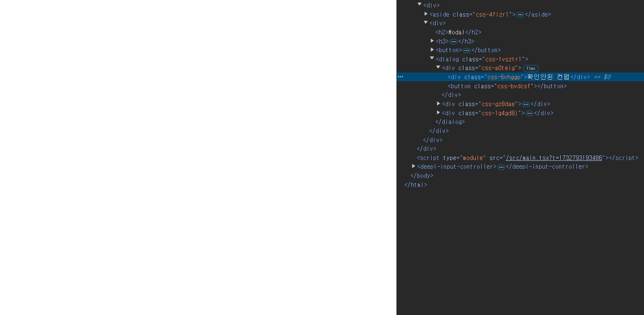Click the ellipsis badge in the css-1g4gd8j div
Viewport: 644px width, 315px height.
529,113
